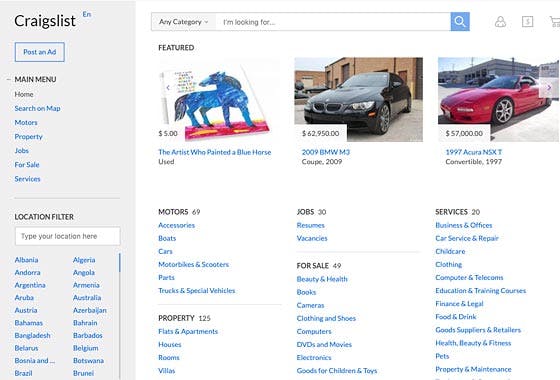Viewport: 560px width, 380px height.
Task: Open Food & Drink category
Action: pyautogui.click(x=456, y=317)
